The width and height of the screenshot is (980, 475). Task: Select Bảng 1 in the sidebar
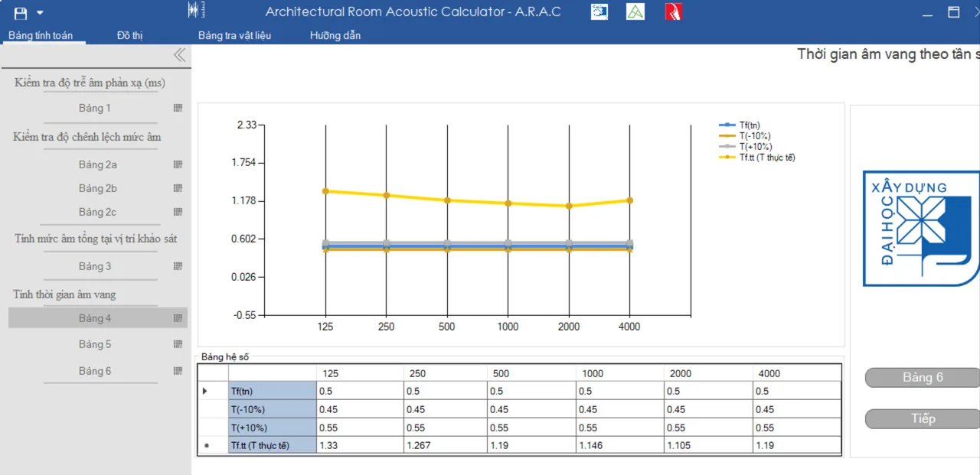95,108
